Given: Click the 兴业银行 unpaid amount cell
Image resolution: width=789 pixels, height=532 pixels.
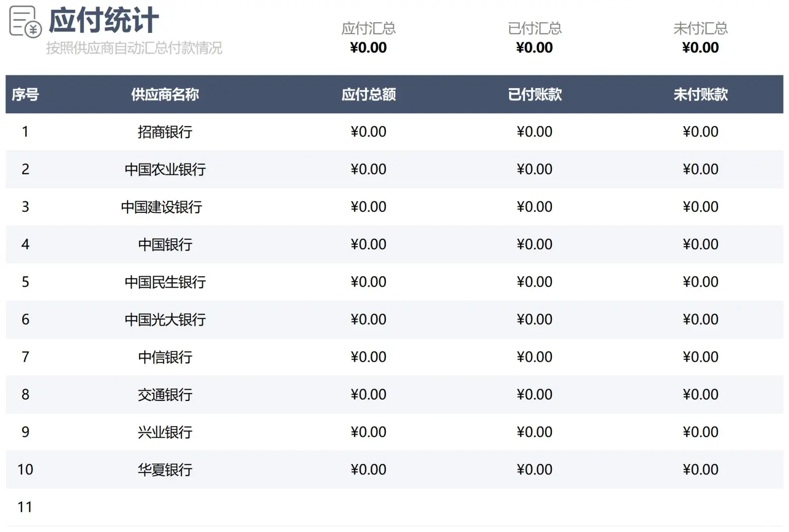Looking at the screenshot, I should (700, 432).
